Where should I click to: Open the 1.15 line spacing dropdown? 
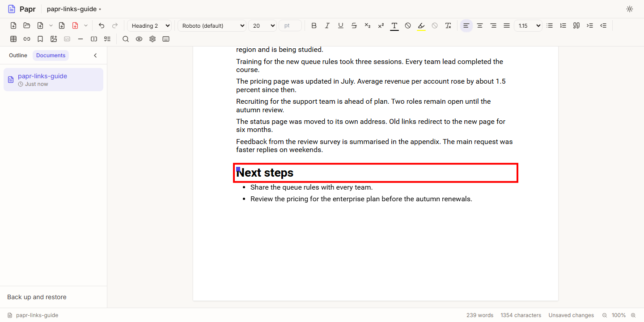[x=528, y=25]
